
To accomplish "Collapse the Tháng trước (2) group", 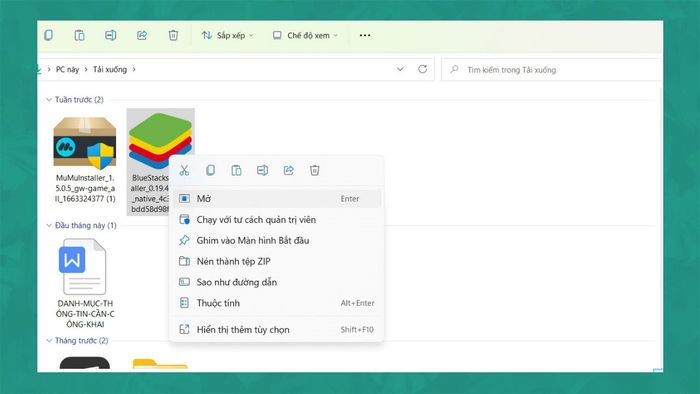I will 49,340.
